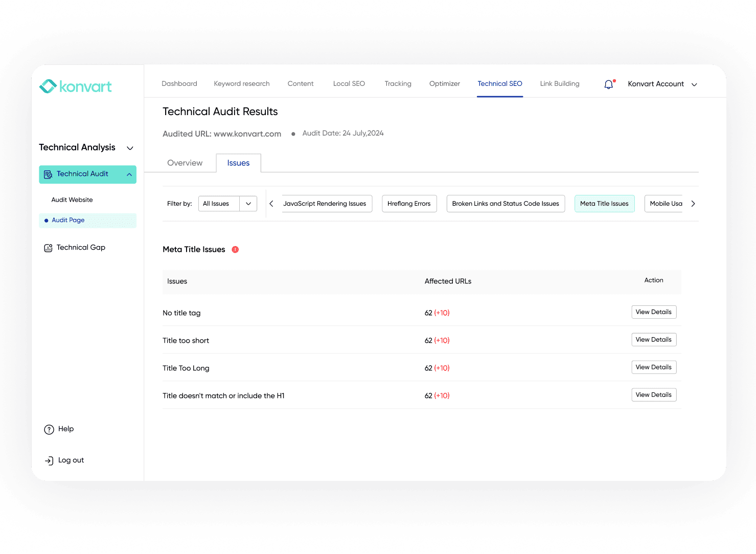Click the konvart logo
756x554 pixels.
tap(75, 86)
